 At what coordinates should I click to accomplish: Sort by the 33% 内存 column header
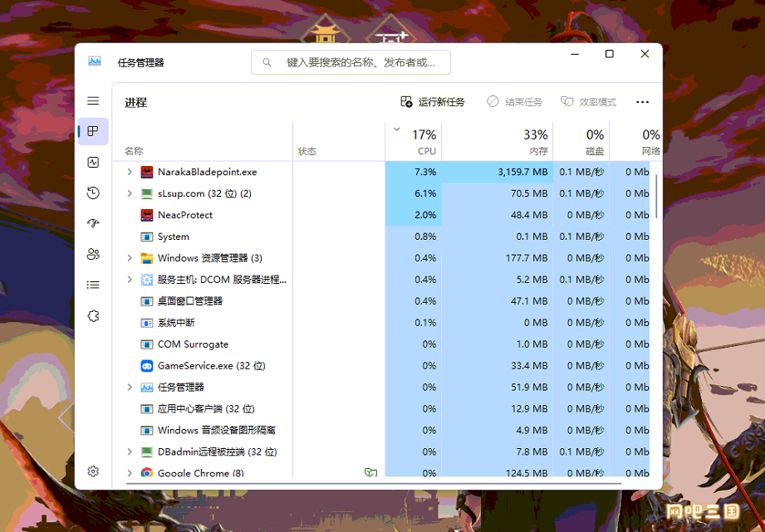pos(498,141)
